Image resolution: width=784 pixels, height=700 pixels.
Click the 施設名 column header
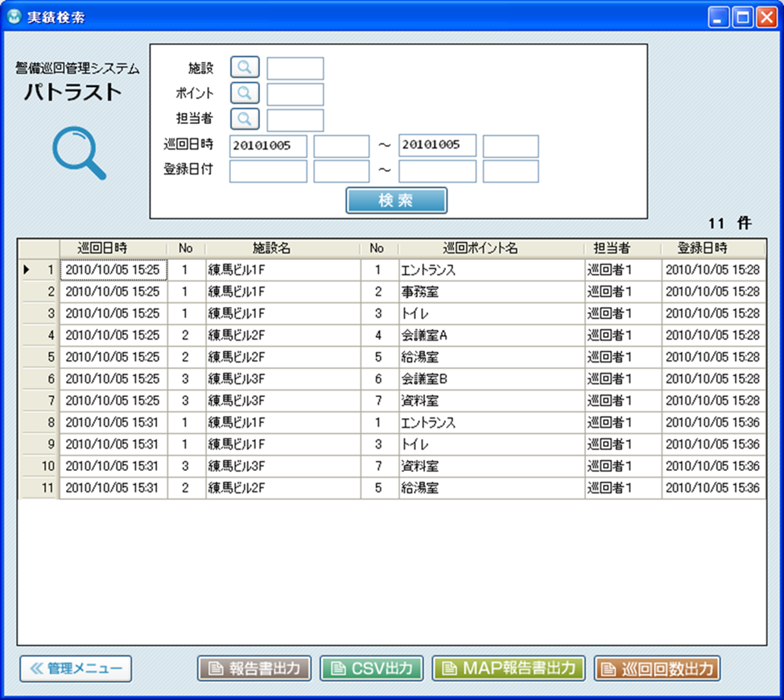pos(271,248)
